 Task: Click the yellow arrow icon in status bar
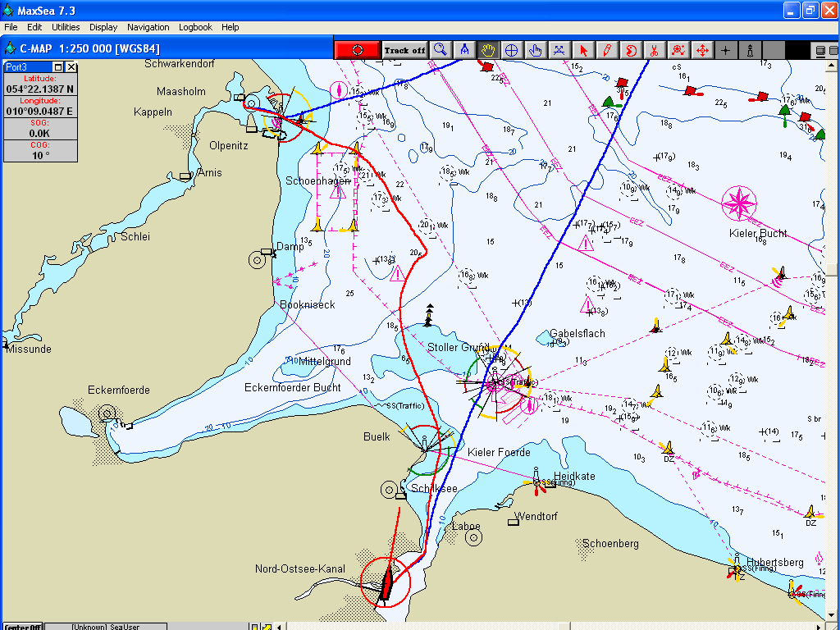pos(267,626)
